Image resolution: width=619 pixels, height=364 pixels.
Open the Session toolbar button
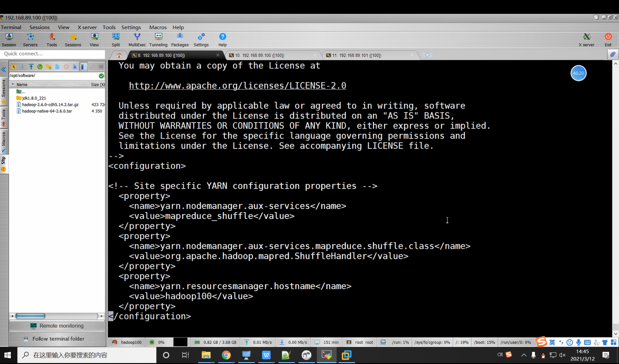coord(9,40)
